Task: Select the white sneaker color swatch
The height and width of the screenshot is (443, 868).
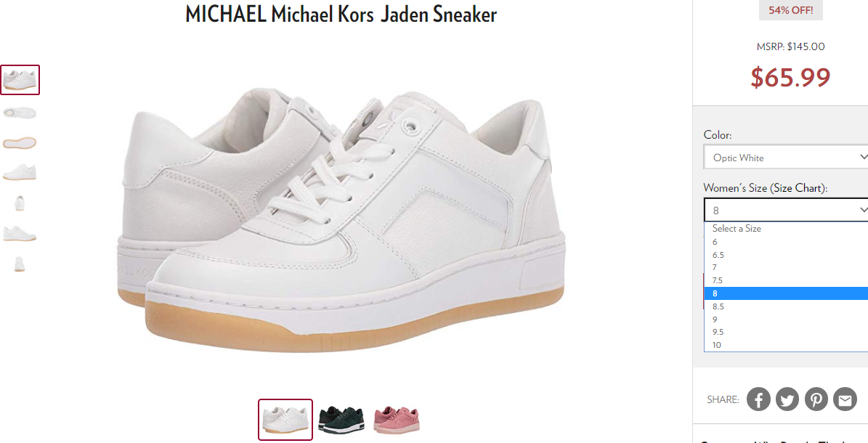Action: 285,420
